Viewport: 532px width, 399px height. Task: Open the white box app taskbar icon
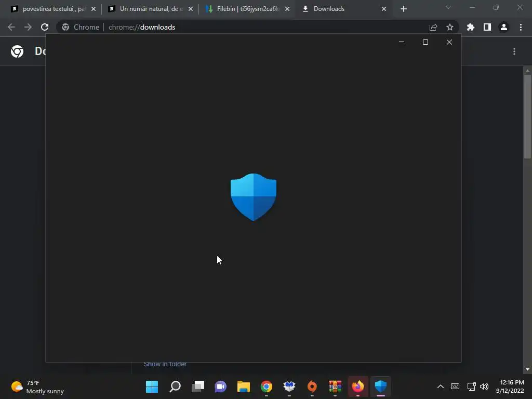(289, 387)
